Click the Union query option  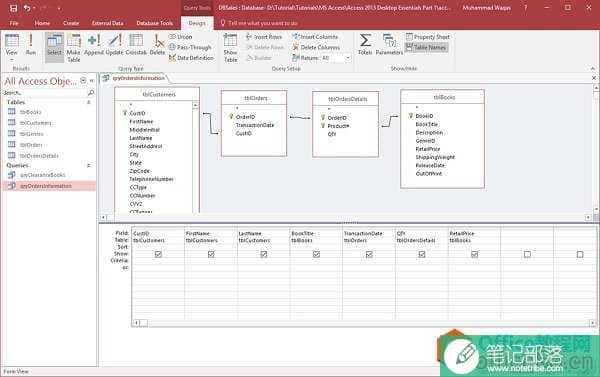pos(180,37)
